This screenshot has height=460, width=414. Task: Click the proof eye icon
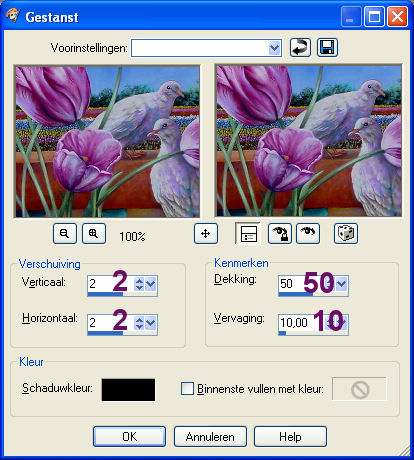(308, 233)
